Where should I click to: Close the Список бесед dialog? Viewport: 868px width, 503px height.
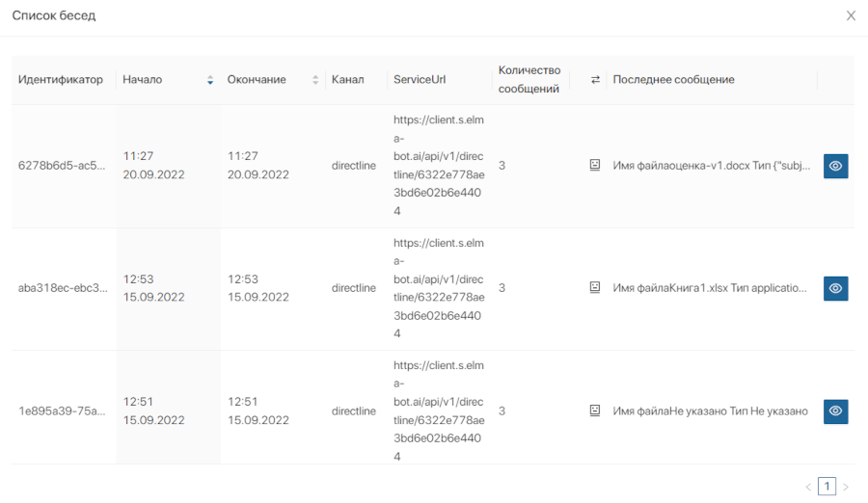pos(851,16)
